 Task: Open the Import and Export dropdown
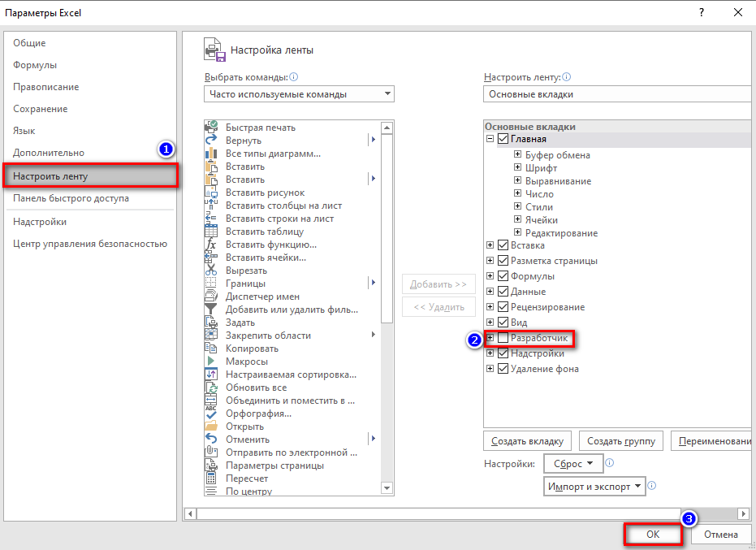tap(594, 486)
